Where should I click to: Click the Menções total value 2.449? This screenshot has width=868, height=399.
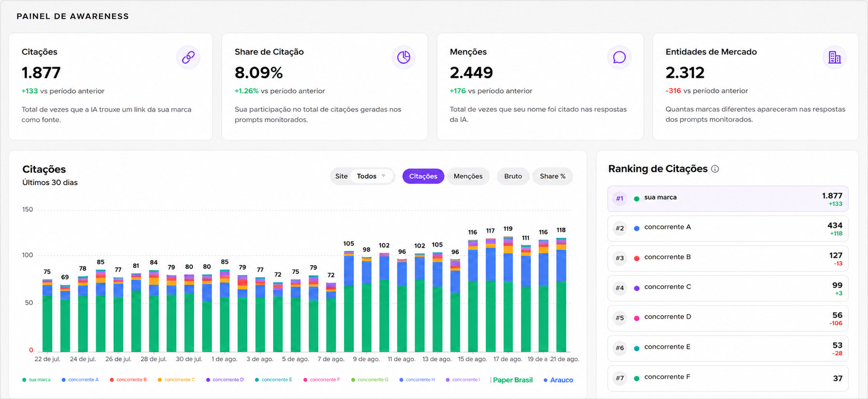click(471, 73)
